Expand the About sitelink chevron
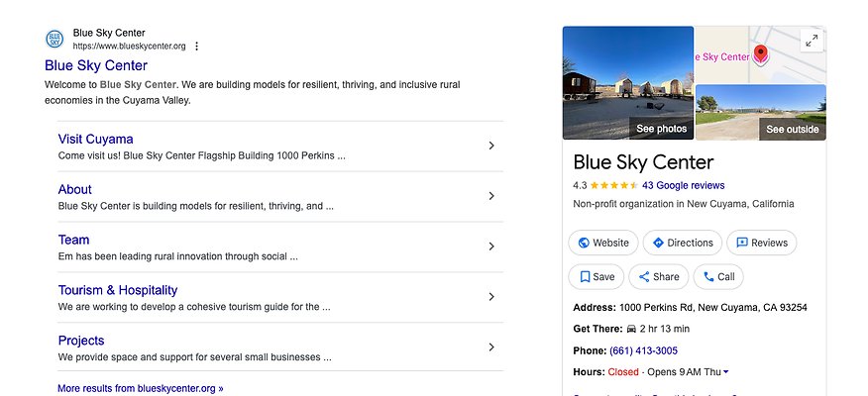 [x=491, y=196]
